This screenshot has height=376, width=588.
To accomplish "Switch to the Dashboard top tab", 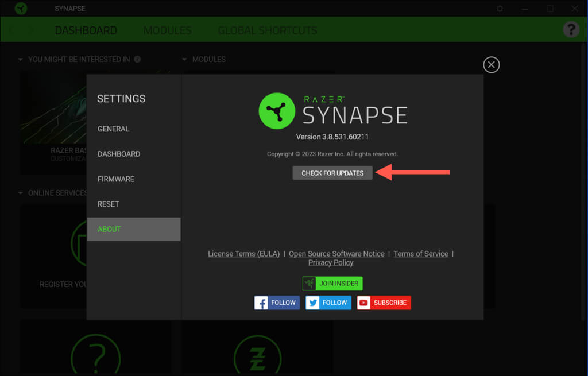I will 86,30.
